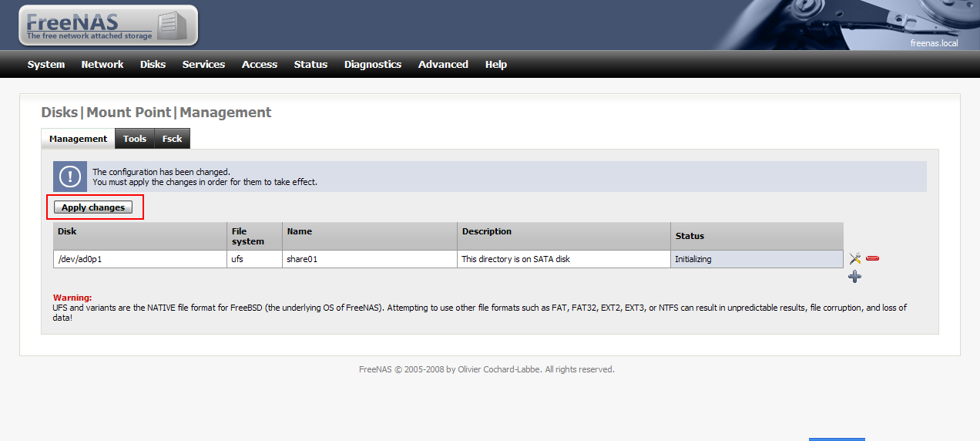
Task: Open the Disks menu
Action: click(153, 65)
